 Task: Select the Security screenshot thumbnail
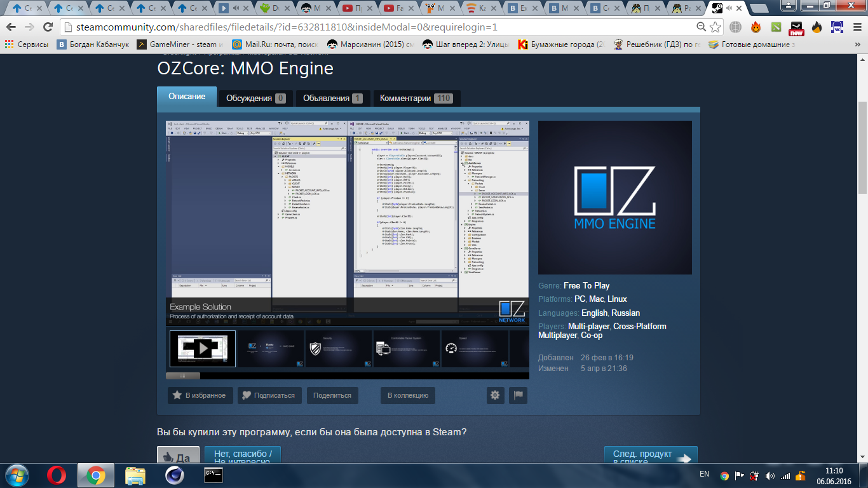(x=338, y=348)
